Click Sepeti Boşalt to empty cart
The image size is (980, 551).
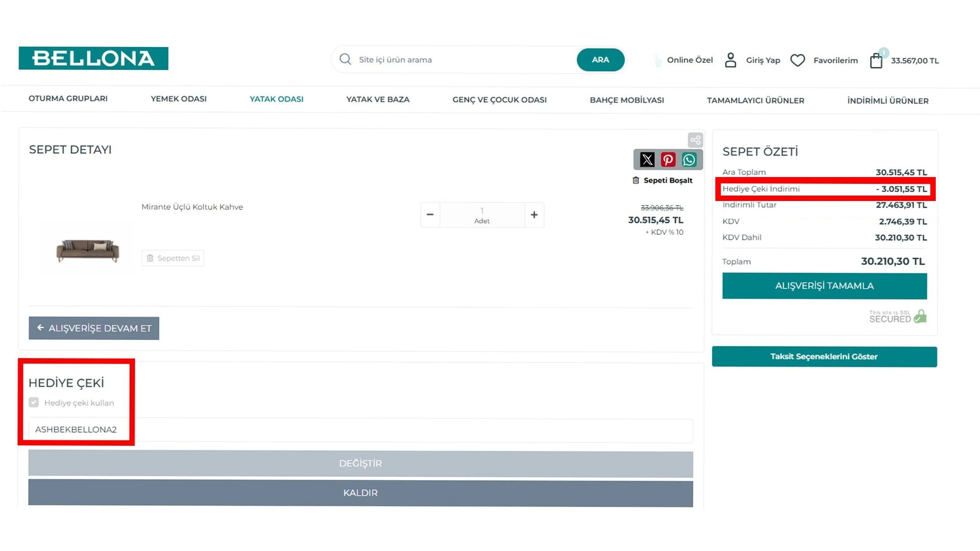[663, 180]
